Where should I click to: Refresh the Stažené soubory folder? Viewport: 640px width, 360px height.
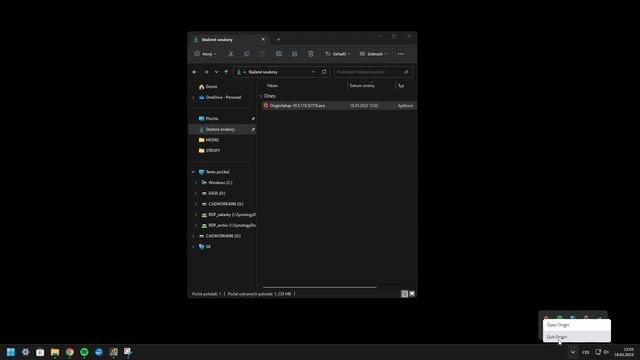point(324,72)
